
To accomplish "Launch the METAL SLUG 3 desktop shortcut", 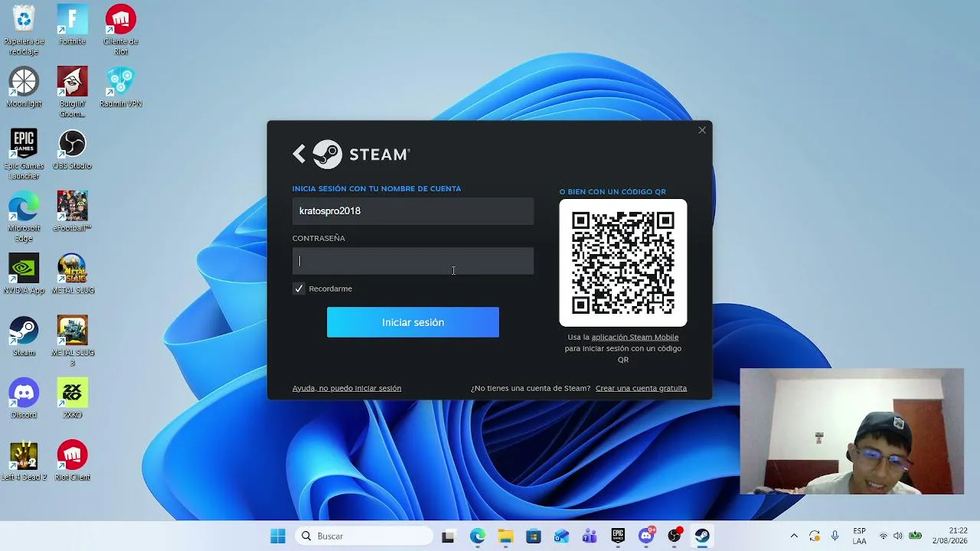I will (72, 341).
